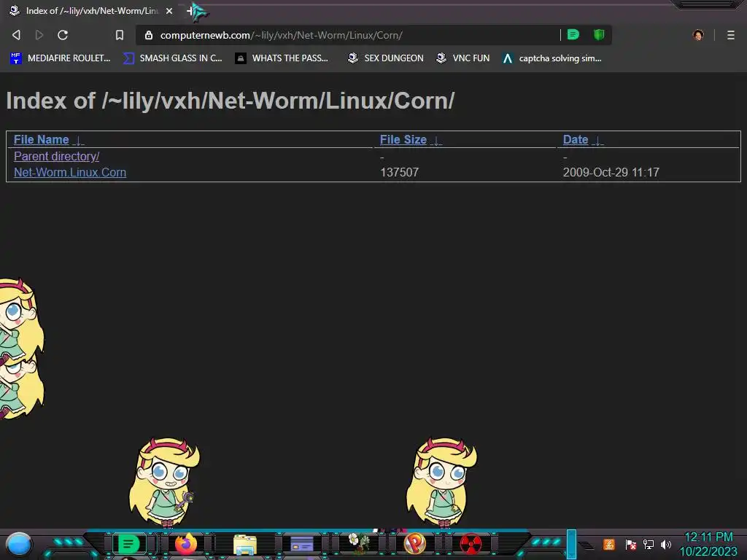Viewport: 747px width, 560px height.
Task: Open captcha solving sim... bookmark
Action: coord(552,58)
